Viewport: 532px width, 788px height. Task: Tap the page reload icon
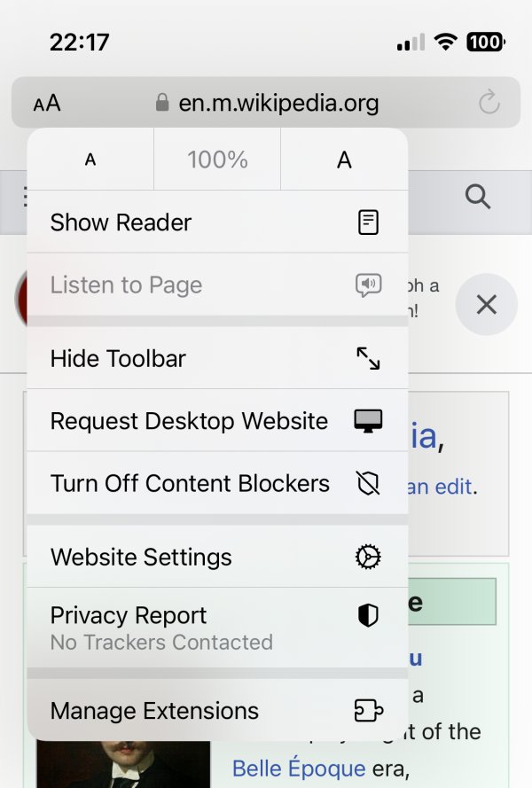click(x=489, y=103)
